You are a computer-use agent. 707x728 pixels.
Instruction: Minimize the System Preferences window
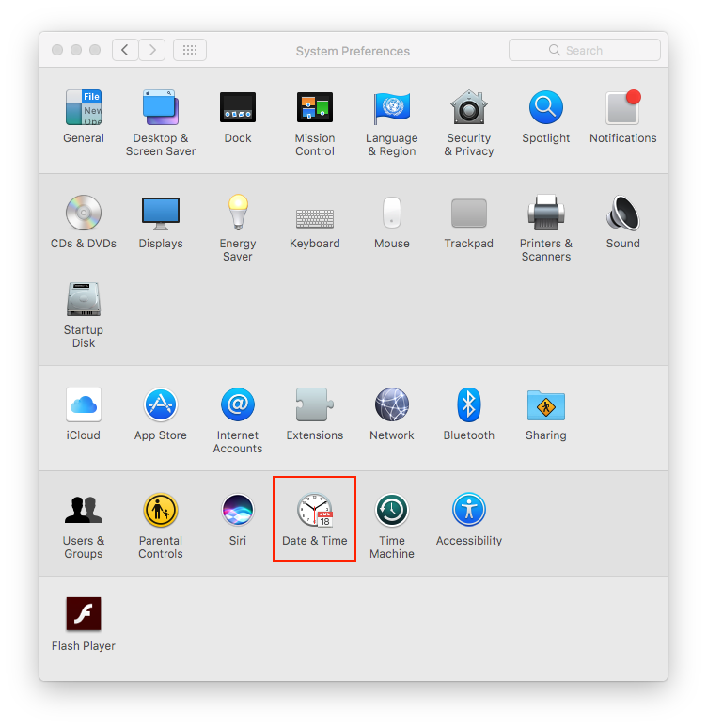click(76, 50)
